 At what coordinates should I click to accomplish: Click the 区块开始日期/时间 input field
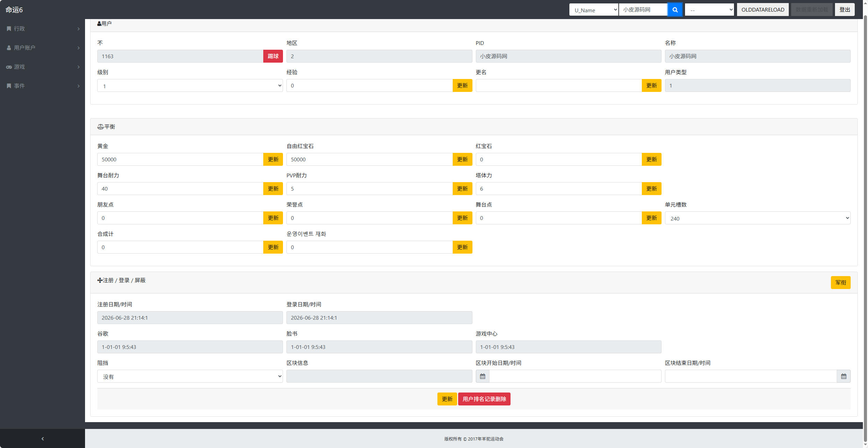(x=575, y=376)
